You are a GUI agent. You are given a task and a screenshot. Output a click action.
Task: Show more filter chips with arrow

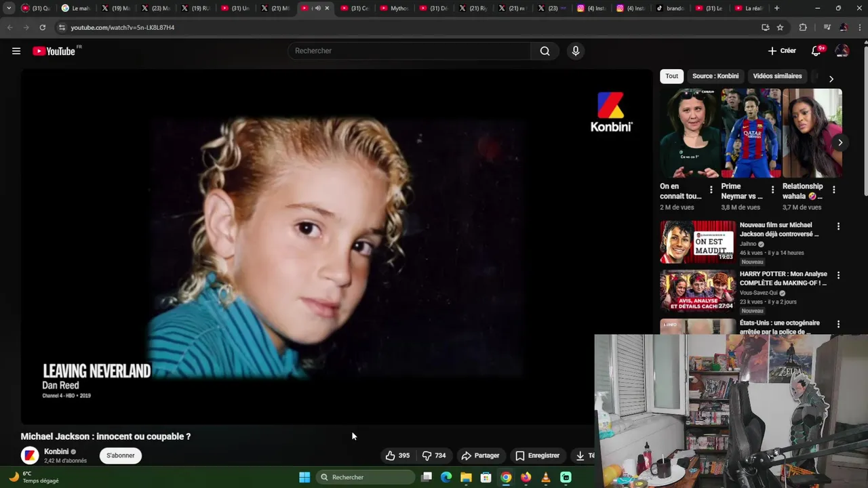pyautogui.click(x=831, y=79)
